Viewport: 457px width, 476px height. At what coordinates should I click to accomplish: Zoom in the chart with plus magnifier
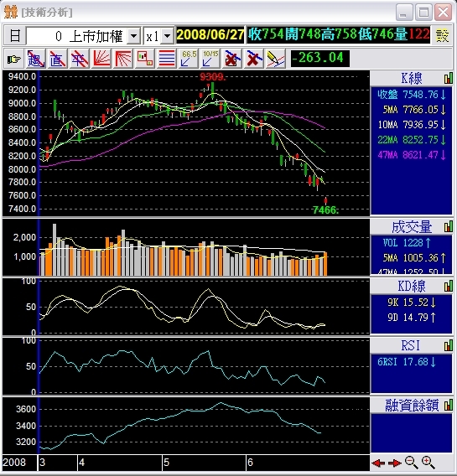(428, 463)
